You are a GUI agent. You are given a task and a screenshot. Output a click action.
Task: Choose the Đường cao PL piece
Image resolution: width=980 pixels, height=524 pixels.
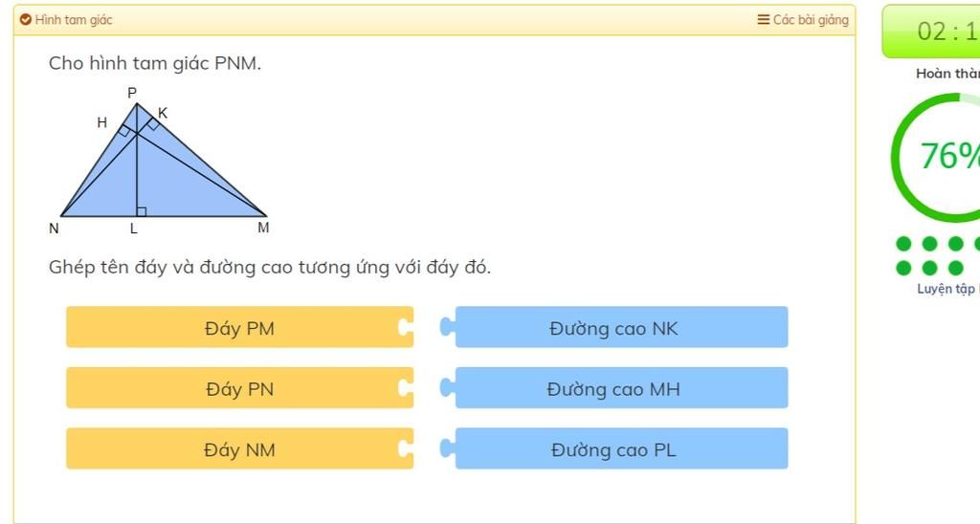tap(614, 448)
